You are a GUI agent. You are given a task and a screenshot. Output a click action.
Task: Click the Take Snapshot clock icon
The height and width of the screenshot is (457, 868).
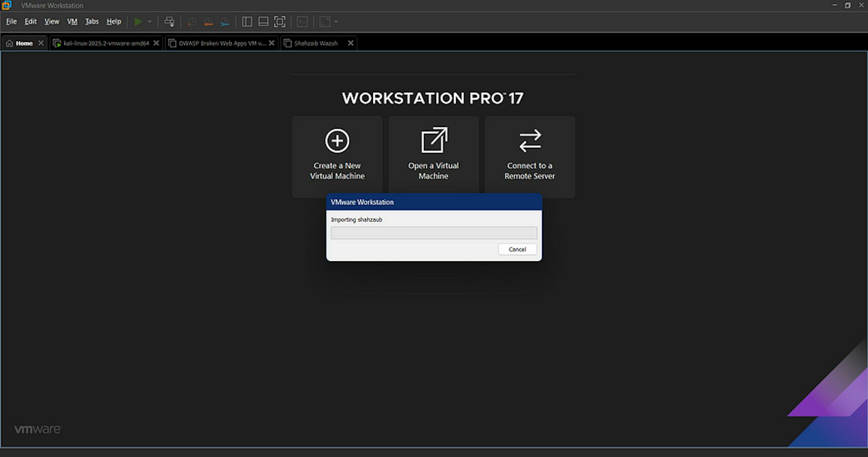pyautogui.click(x=192, y=22)
